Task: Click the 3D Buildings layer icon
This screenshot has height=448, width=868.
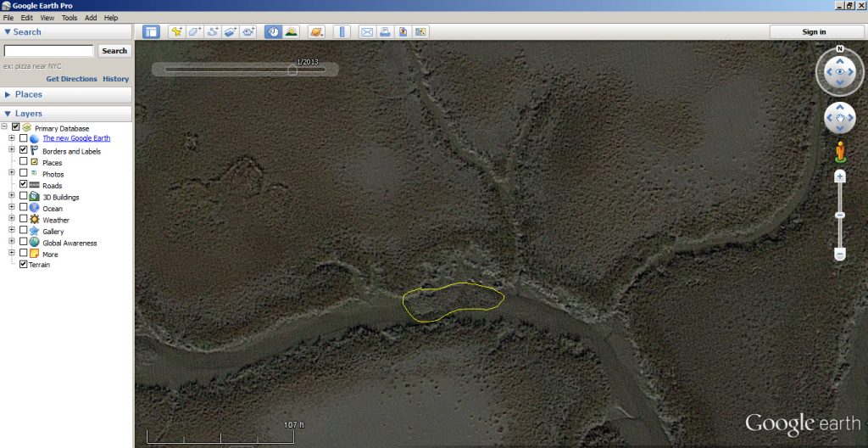Action: (x=34, y=196)
